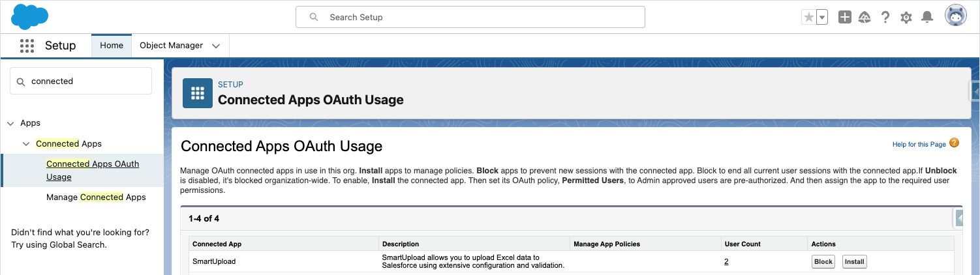This screenshot has height=275, width=980.
Task: Open the Object Manager tab dropdown chevron
Action: 216,46
